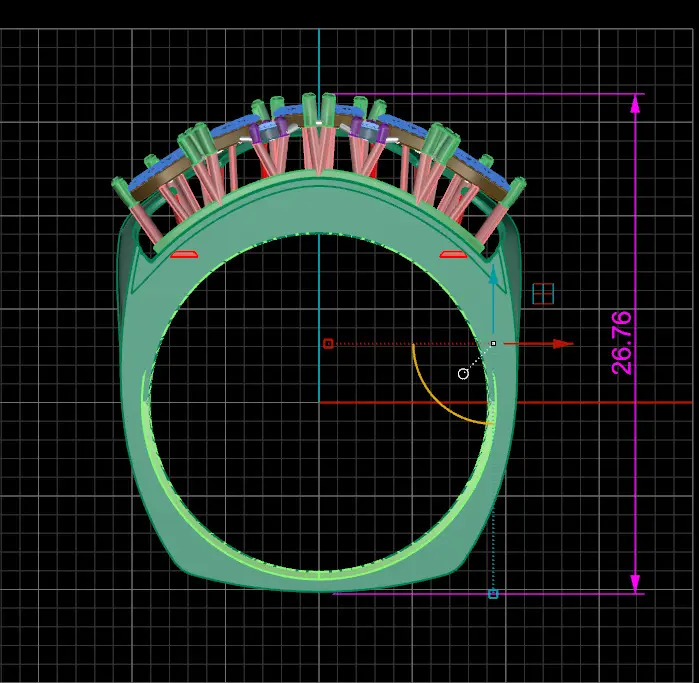Click the cyan Y-axis gumball move arrow

[x=493, y=297]
